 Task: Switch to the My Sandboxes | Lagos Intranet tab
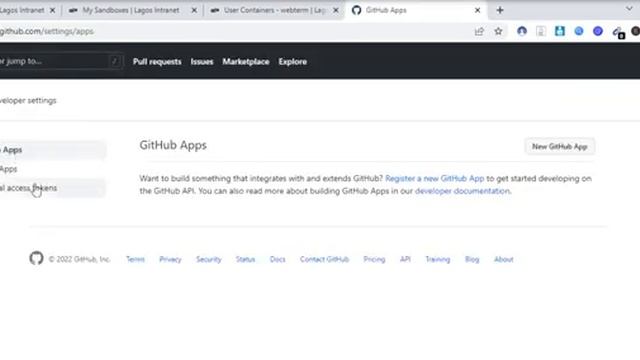click(131, 10)
